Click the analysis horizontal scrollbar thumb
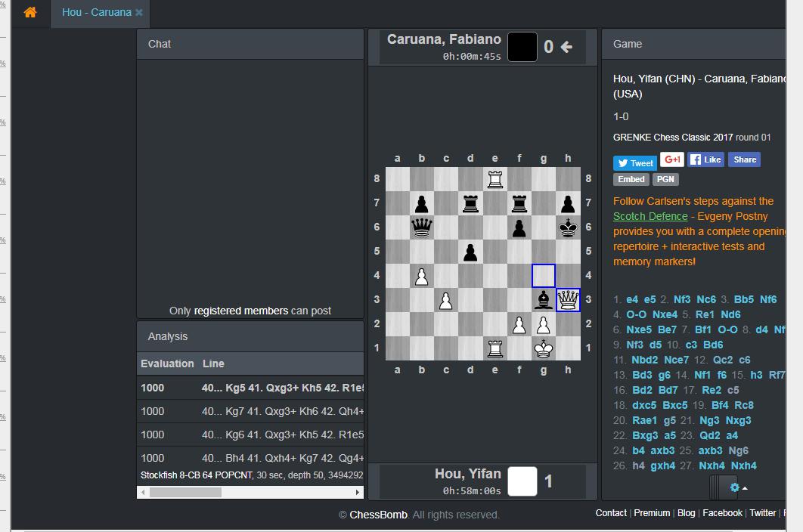This screenshot has height=532, width=803. [x=185, y=493]
